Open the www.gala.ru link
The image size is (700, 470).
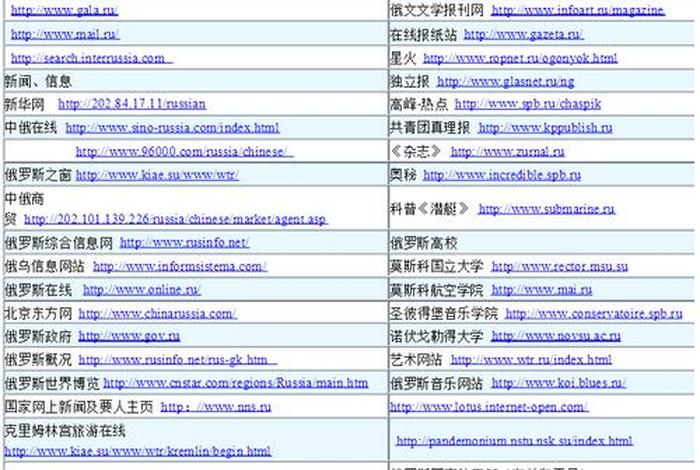(64, 10)
